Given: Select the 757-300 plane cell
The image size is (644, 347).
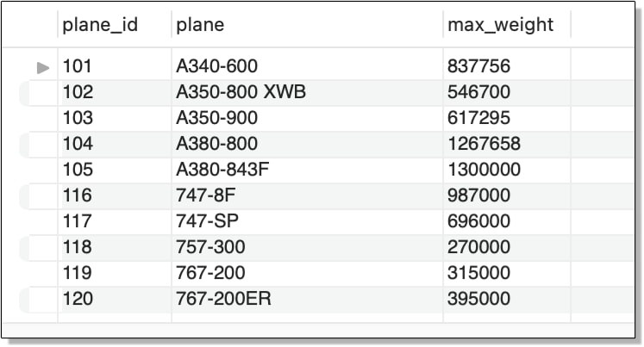Looking at the screenshot, I should click(307, 247).
